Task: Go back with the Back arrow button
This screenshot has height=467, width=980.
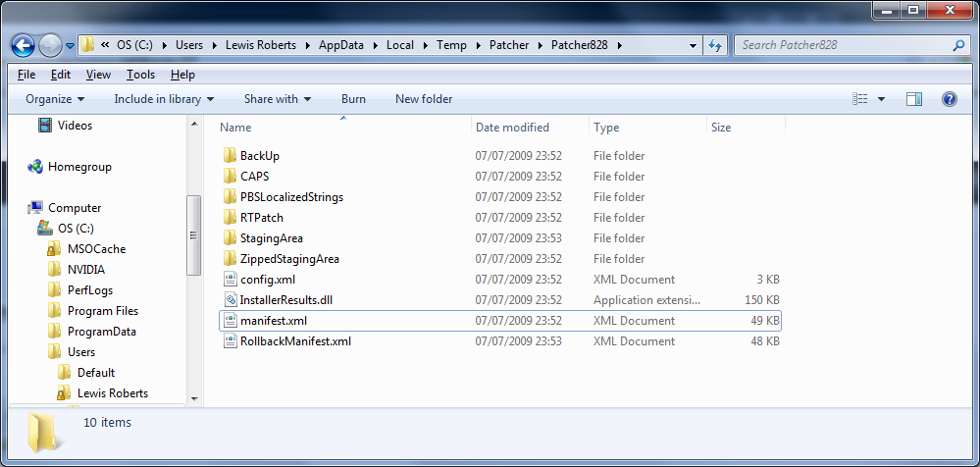Action: [24, 45]
